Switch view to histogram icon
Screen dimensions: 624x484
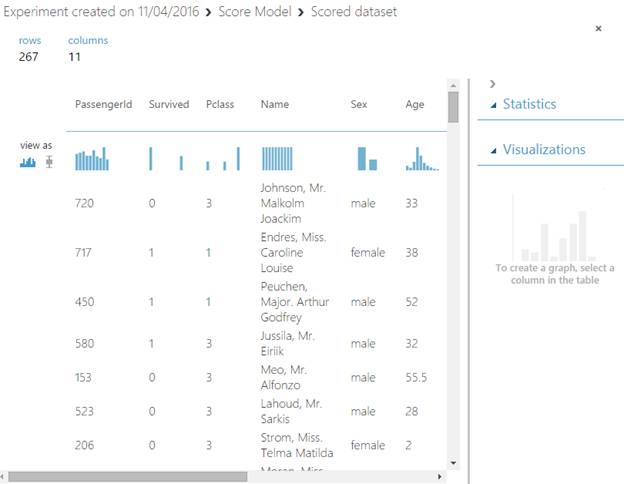pos(28,162)
